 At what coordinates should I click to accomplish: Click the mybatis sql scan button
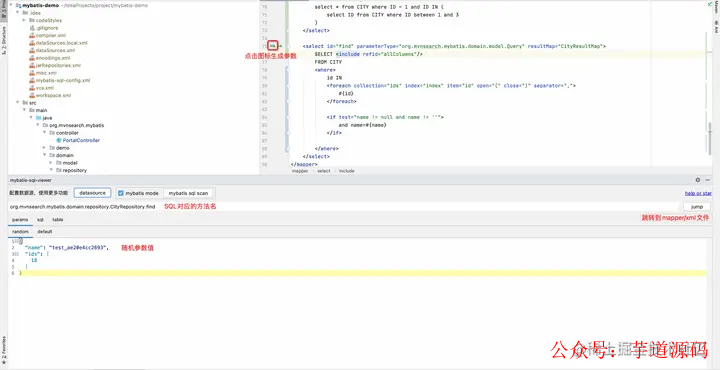(188, 193)
